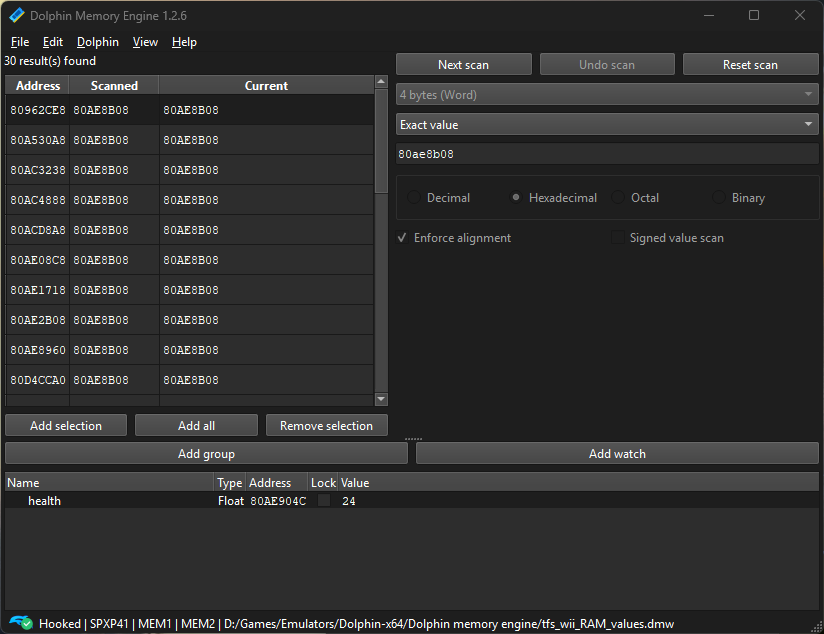The width and height of the screenshot is (824, 634).
Task: Select result row with address 80AE8960
Action: (x=190, y=350)
